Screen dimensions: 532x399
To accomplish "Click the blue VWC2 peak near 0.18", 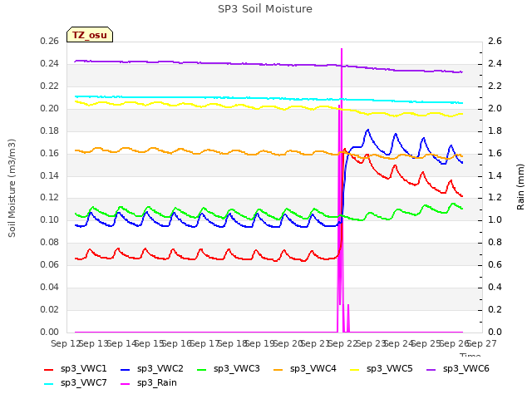I will point(367,130).
